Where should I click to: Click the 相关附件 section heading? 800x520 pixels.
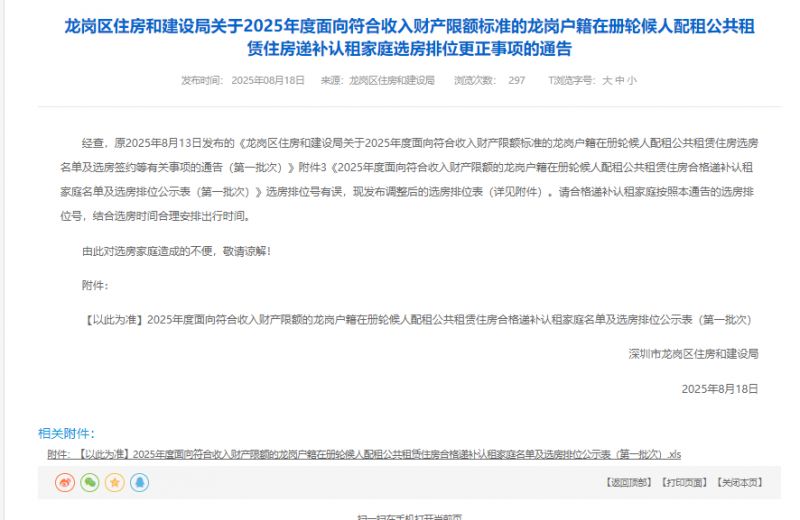click(66, 434)
